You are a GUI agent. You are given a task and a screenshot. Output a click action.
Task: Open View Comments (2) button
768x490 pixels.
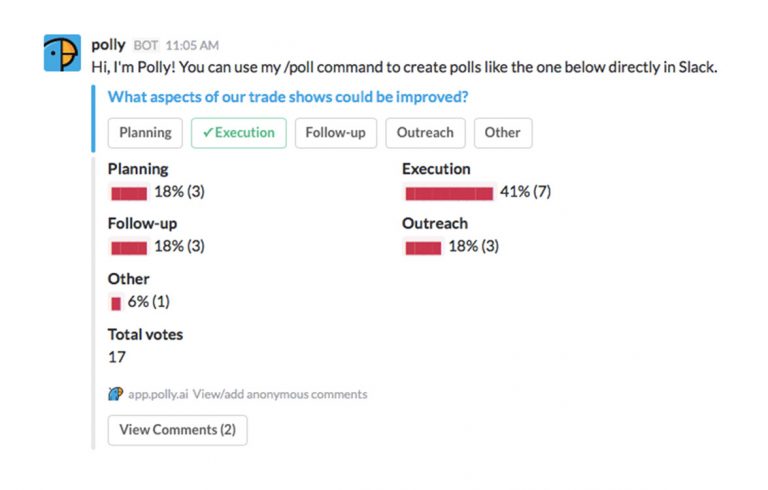[177, 430]
